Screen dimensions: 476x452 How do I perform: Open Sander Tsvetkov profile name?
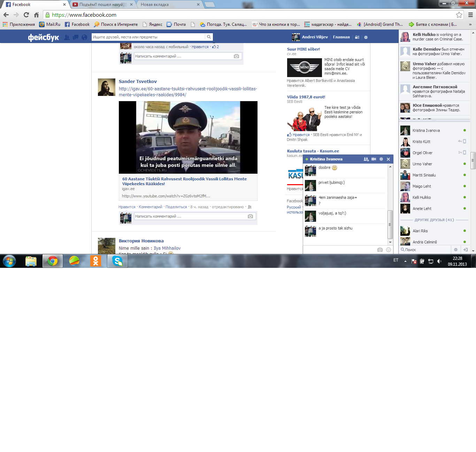tap(138, 81)
